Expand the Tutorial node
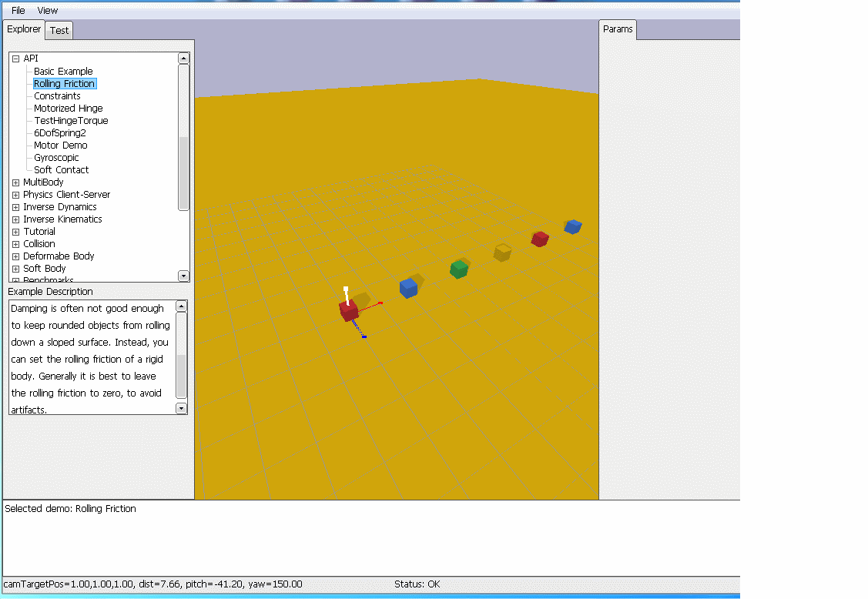 pyautogui.click(x=16, y=232)
